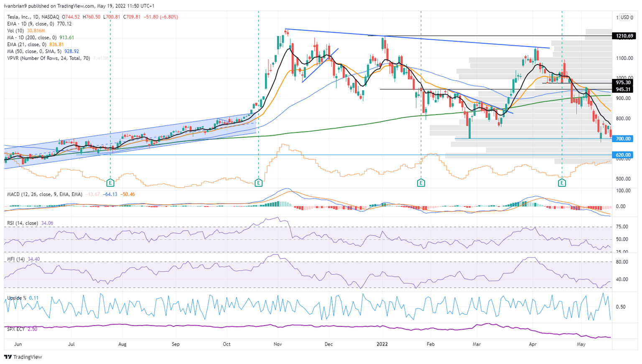Click the 500.00 price scale value
642x364 pixels.
coord(624,179)
